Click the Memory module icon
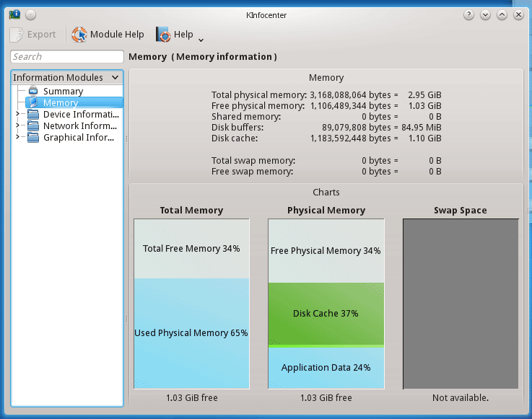 click(33, 102)
